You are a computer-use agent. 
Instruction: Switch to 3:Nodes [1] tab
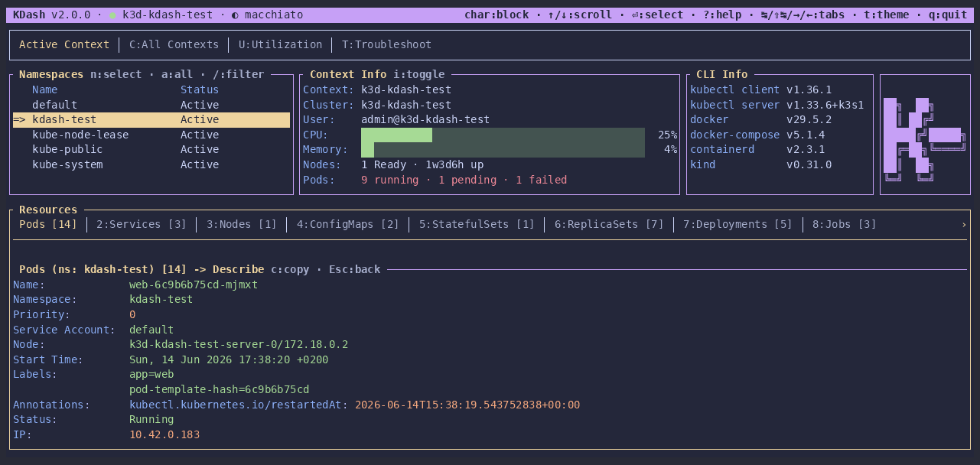point(242,225)
